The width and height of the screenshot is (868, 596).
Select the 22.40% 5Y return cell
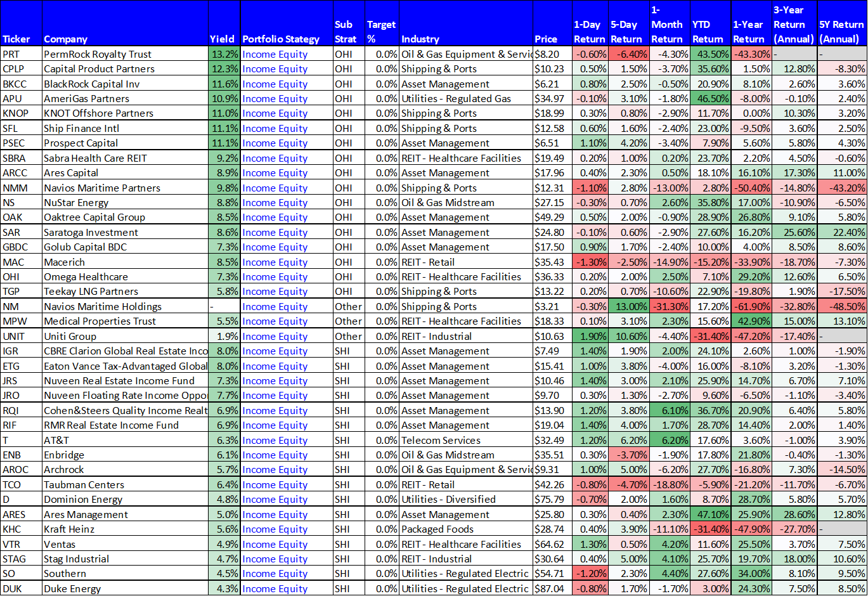click(x=842, y=232)
